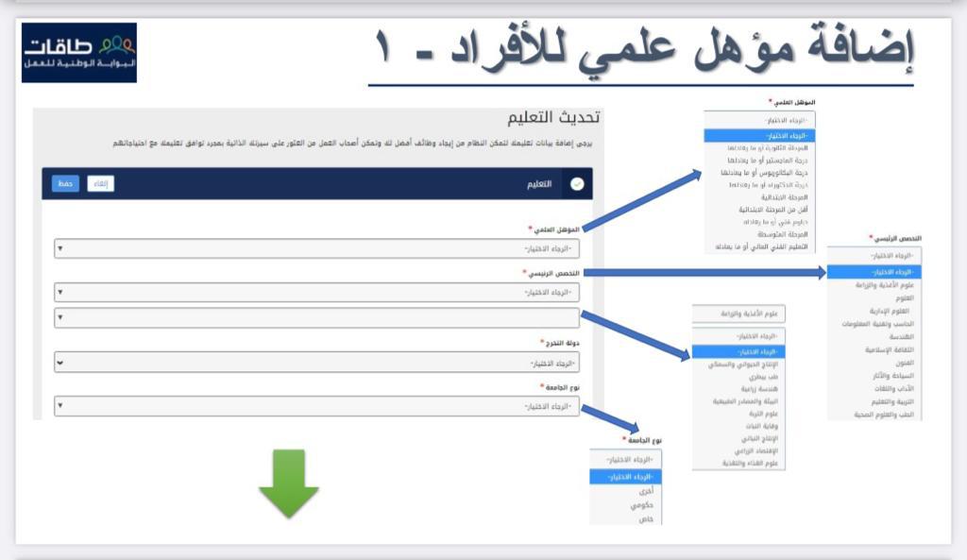967x560 pixels.
Task: Choose الحاسب وتقنية المعلومات from major list
Action: [873, 323]
